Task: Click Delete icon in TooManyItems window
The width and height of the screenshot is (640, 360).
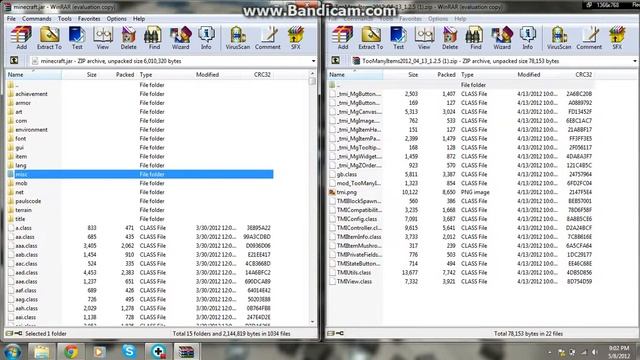Action: point(450,38)
